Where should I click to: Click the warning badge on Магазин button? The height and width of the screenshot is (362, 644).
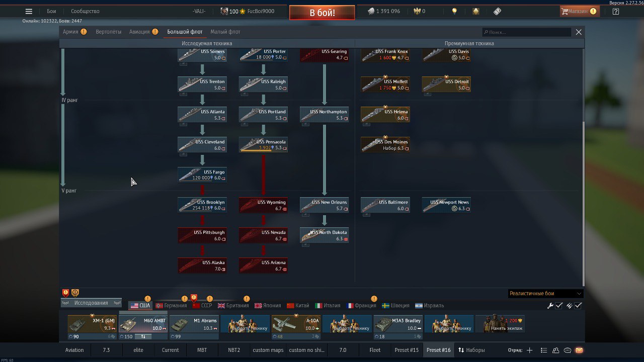pos(593,11)
